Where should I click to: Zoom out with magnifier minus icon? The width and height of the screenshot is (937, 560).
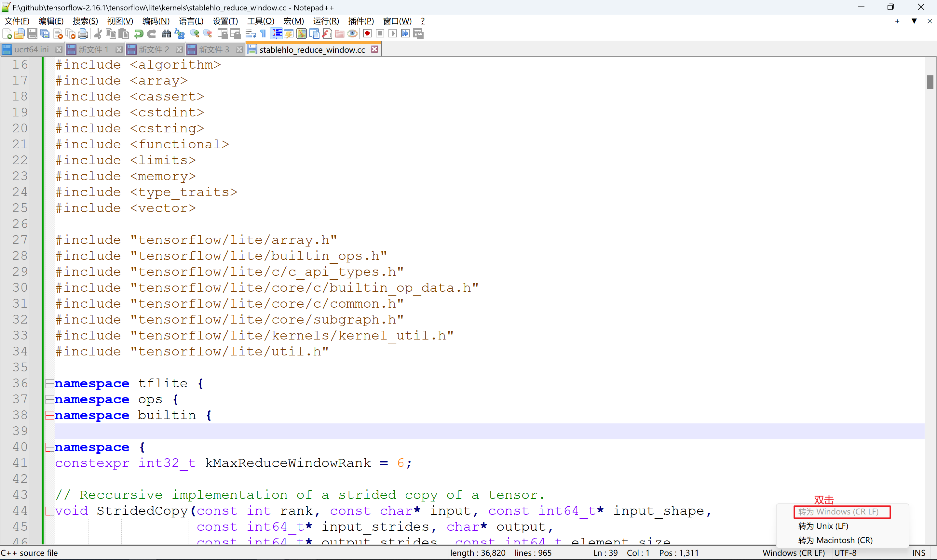(x=208, y=34)
